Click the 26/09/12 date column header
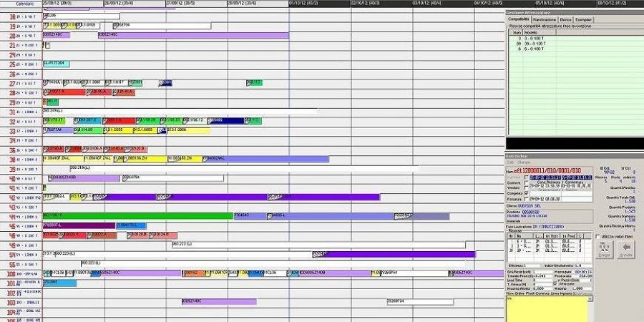This screenshot has width=644, height=322. (135, 4)
